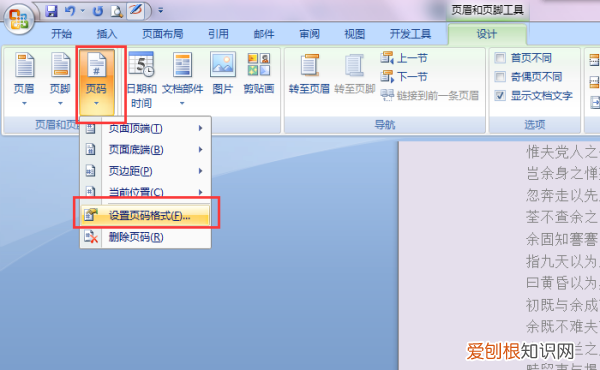Screen dimensions: 600x370
Task: Click the 页边距 menu icon
Action: 90,171
